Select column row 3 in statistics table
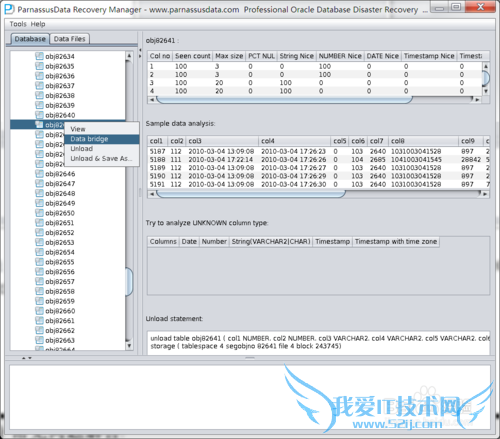 pyautogui.click(x=315, y=83)
